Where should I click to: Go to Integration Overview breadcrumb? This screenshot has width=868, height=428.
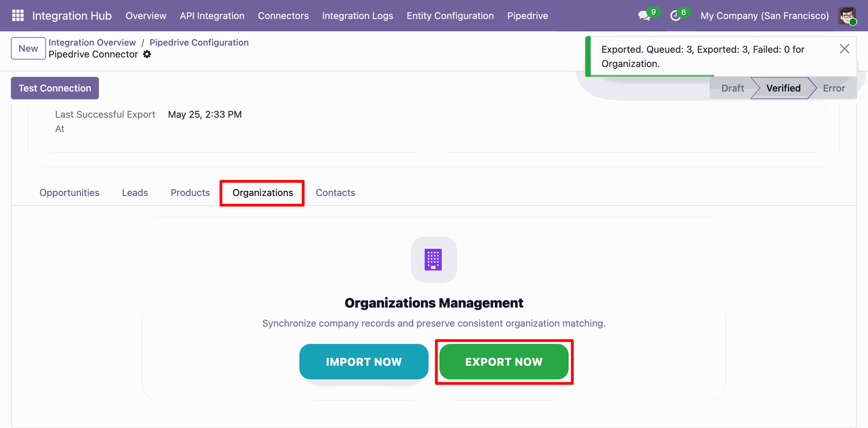pos(92,43)
